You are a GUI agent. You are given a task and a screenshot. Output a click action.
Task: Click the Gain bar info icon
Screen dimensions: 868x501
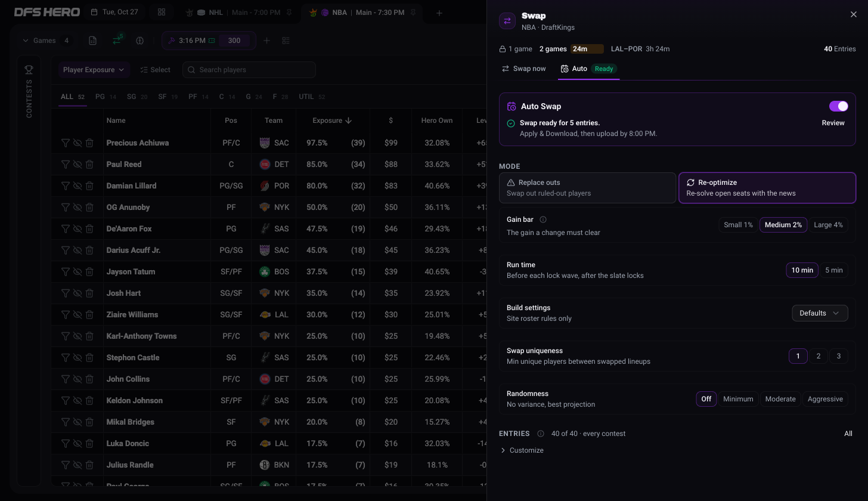[543, 219]
